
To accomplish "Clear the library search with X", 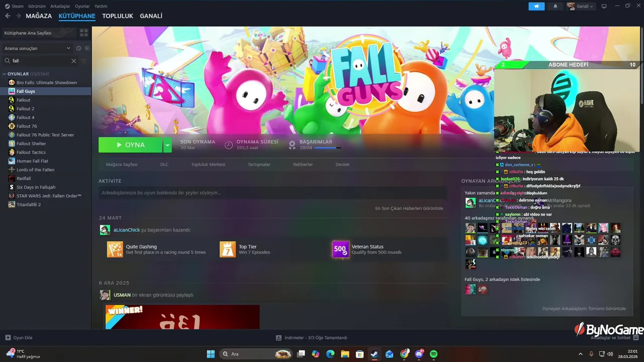I will (x=73, y=61).
